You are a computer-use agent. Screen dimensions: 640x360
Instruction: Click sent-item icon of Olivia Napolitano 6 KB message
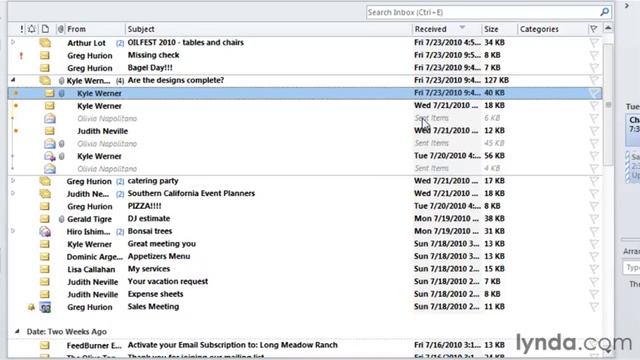click(x=50, y=118)
